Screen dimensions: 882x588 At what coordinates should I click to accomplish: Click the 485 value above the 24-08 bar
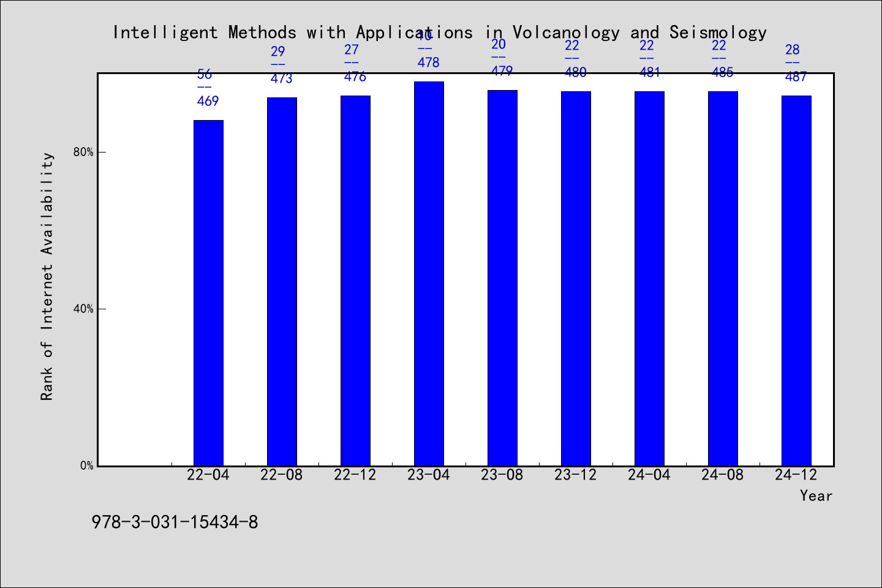click(x=723, y=72)
